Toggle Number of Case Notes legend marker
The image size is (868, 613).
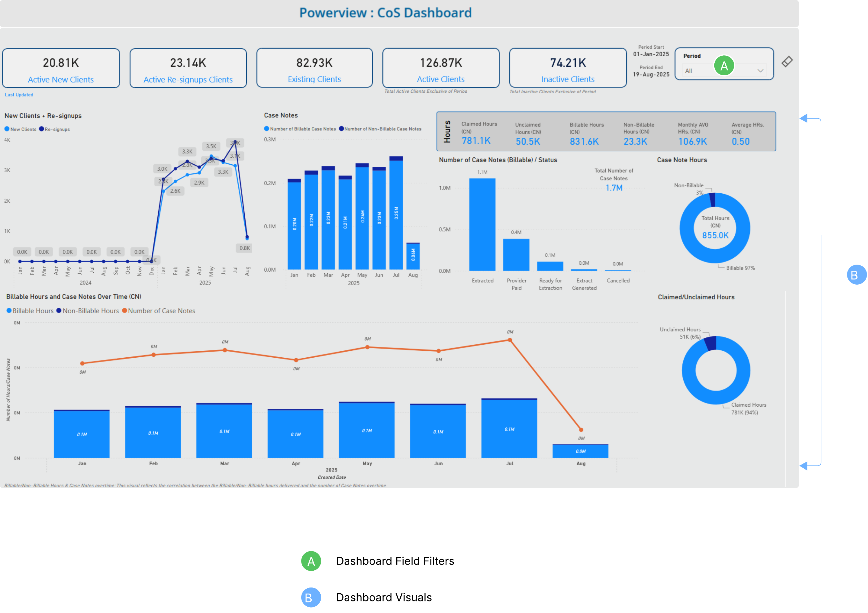coord(124,311)
